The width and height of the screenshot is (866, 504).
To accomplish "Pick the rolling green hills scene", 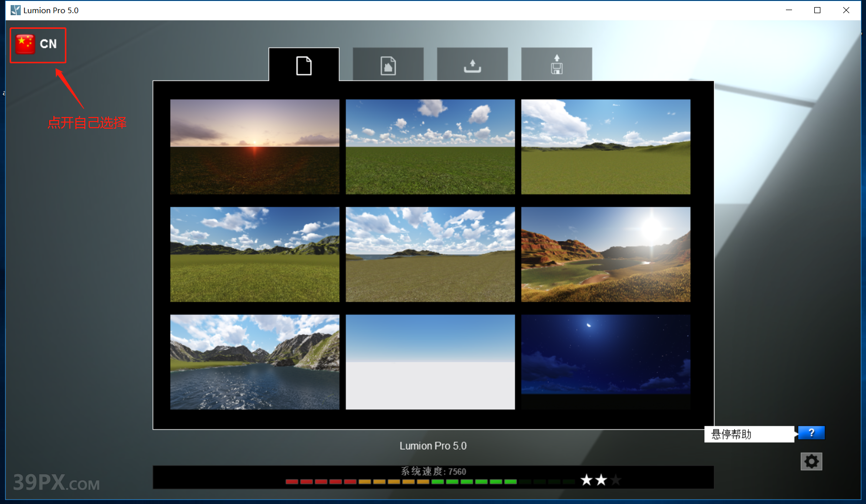I will point(606,147).
